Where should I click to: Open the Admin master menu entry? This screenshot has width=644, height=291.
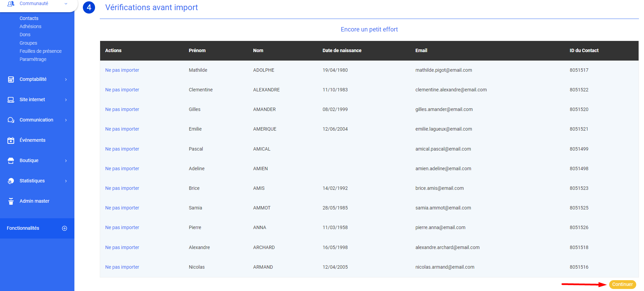point(34,201)
